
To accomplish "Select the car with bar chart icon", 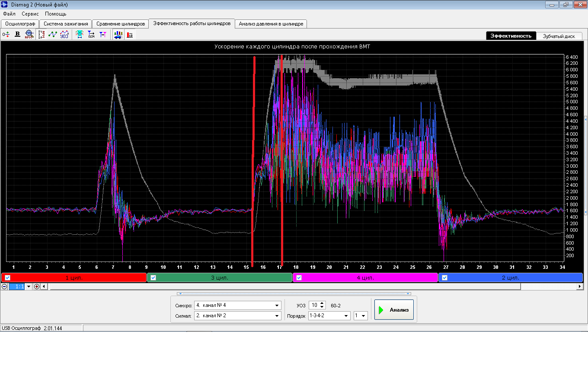I will (x=118, y=35).
